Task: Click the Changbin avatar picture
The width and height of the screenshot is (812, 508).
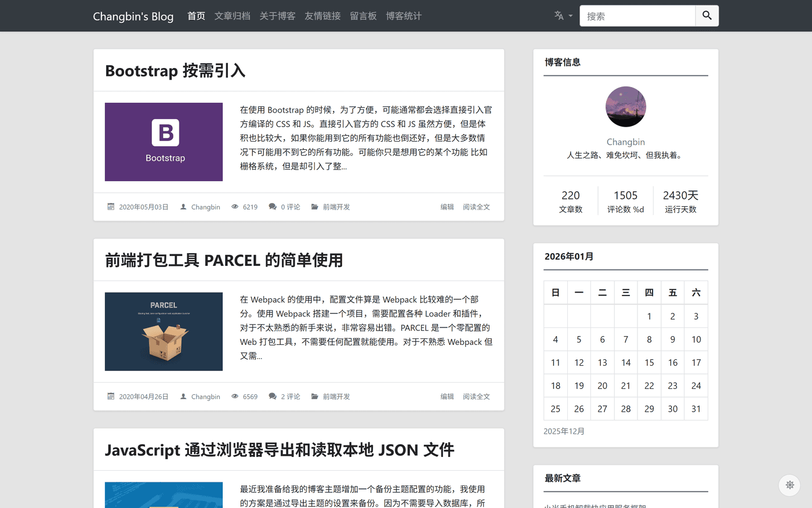Action: click(625, 106)
